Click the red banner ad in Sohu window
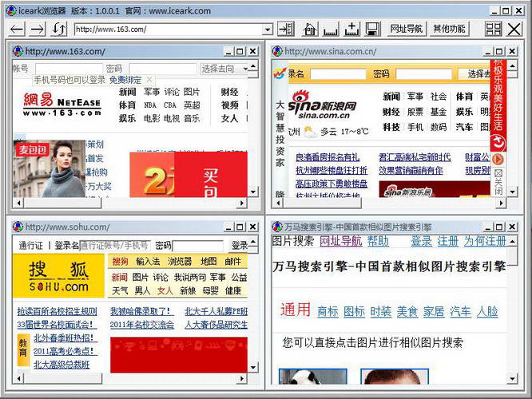532x399 pixels. point(179,355)
